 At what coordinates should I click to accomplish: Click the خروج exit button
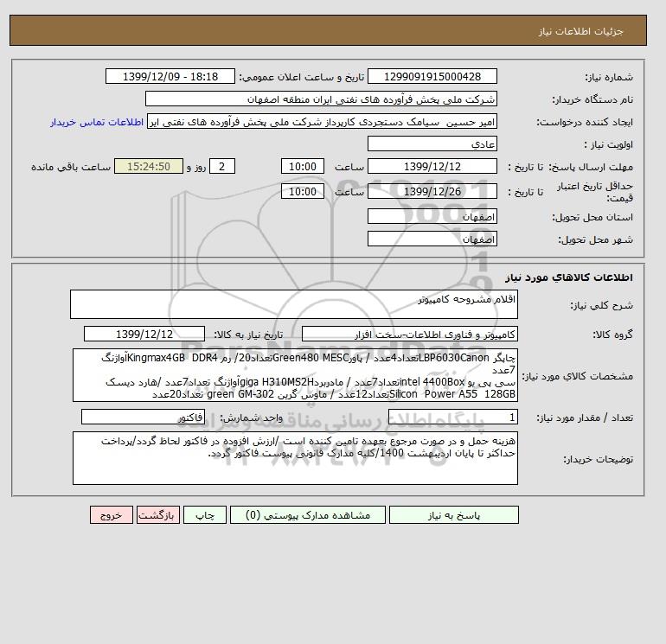[112, 515]
